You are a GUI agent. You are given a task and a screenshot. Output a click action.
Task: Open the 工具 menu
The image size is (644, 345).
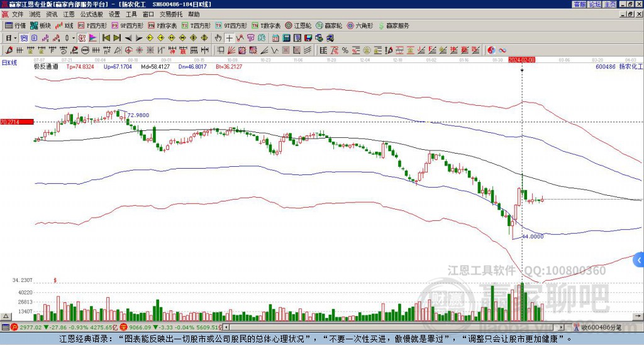pos(131,14)
